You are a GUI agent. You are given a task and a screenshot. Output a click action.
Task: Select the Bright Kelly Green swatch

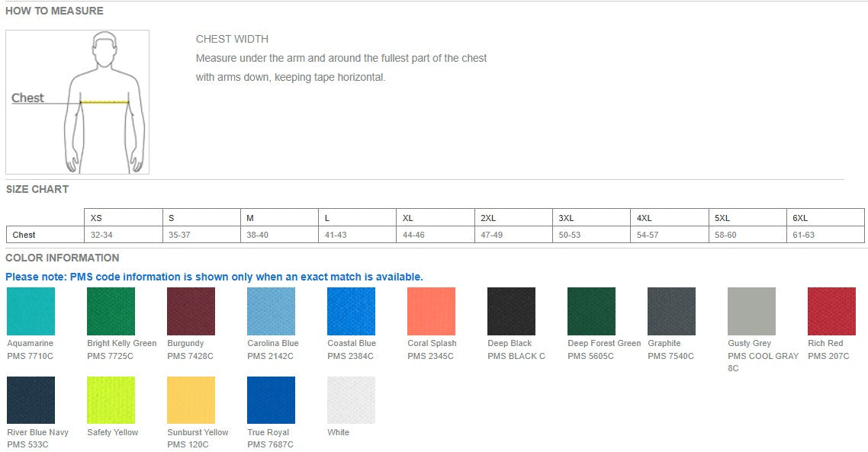click(111, 311)
